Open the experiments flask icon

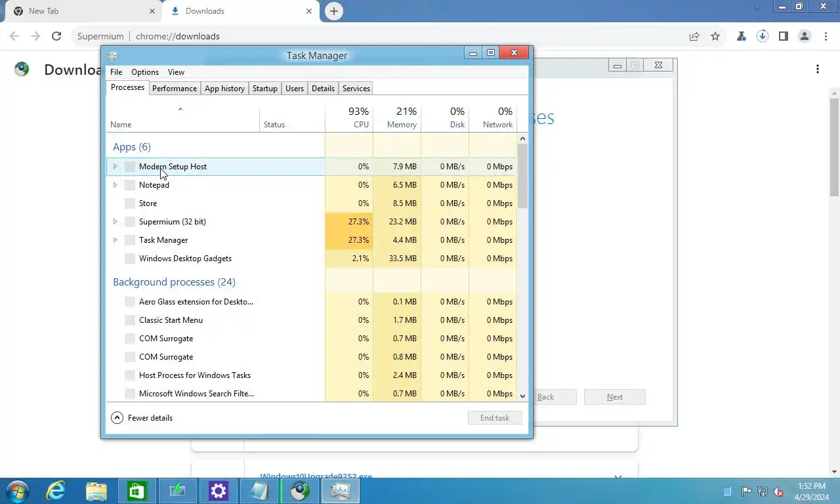point(742,36)
